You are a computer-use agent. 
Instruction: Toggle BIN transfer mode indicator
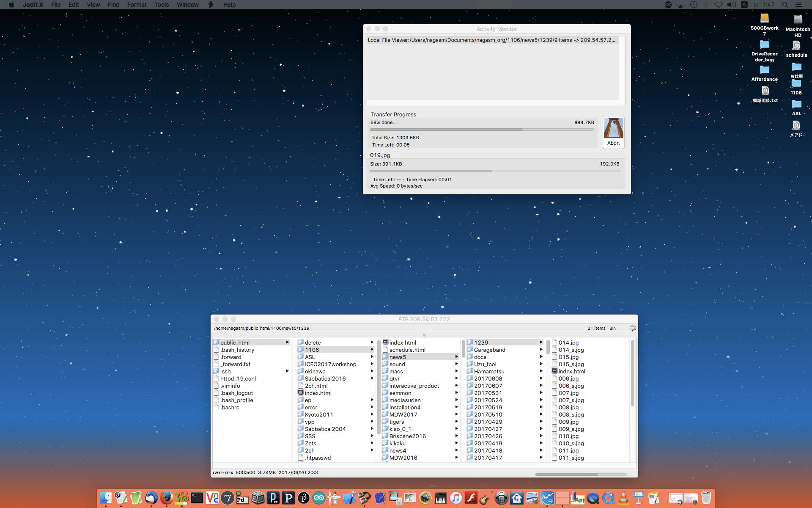(612, 328)
